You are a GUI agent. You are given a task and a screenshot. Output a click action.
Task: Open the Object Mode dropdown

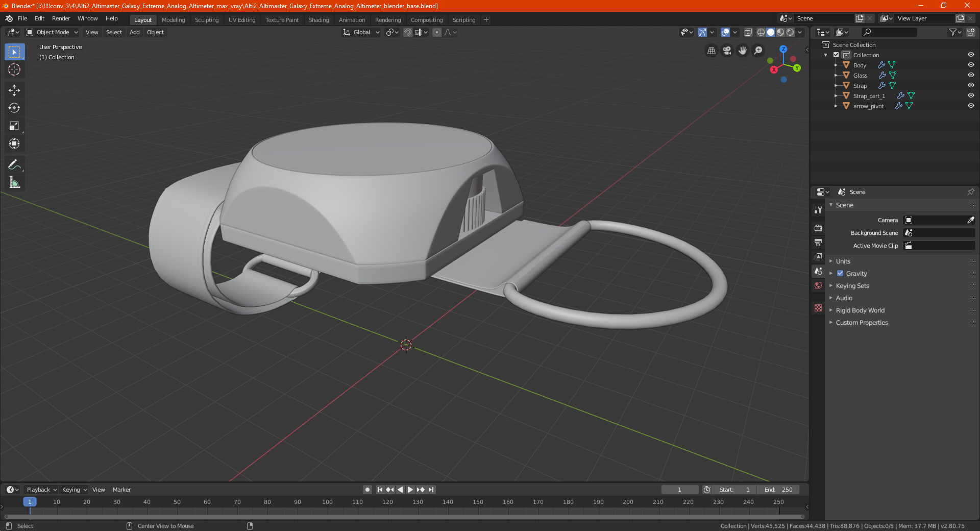click(x=52, y=32)
